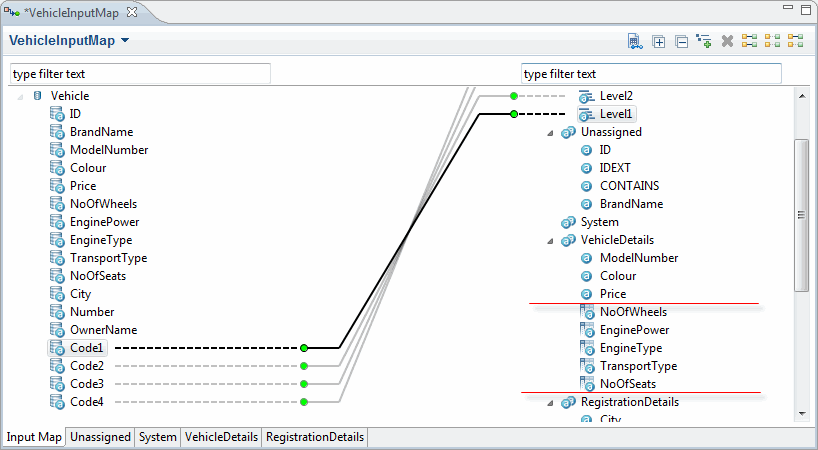
Task: Open the System bottom tab
Action: tap(158, 437)
